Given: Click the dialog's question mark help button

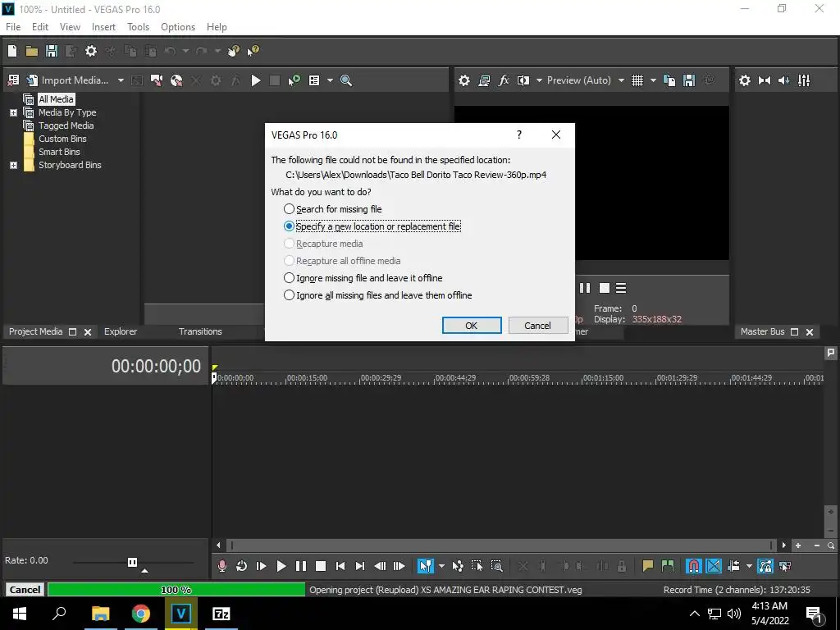Looking at the screenshot, I should (x=519, y=135).
